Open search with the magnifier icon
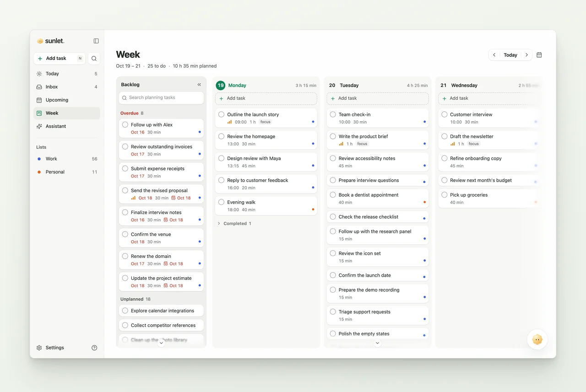The width and height of the screenshot is (586, 392). point(94,59)
